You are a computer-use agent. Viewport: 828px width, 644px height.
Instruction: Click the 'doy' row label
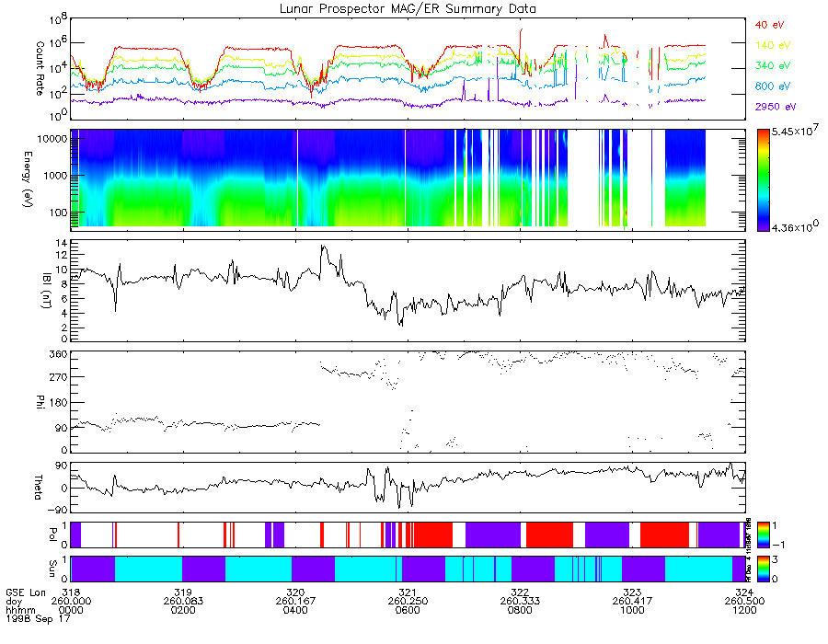pos(14,602)
